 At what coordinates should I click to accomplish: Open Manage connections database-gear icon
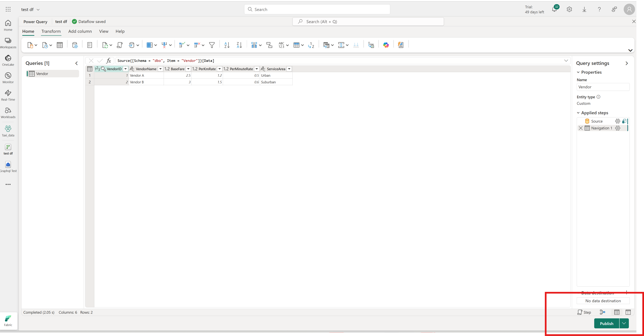point(75,45)
